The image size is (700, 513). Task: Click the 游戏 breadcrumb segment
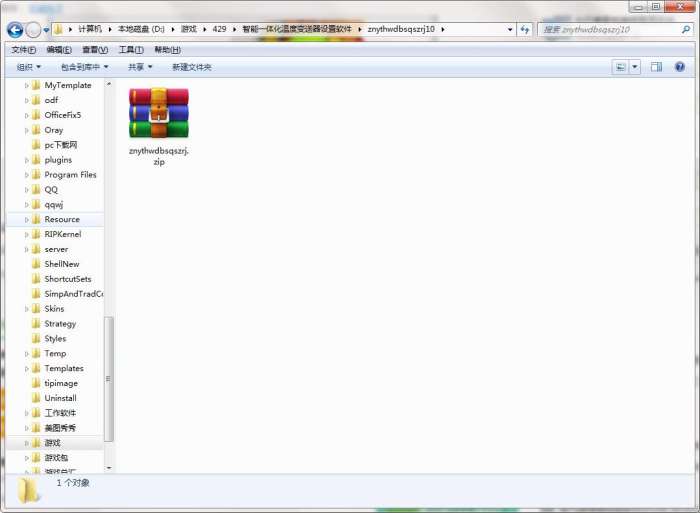189,29
